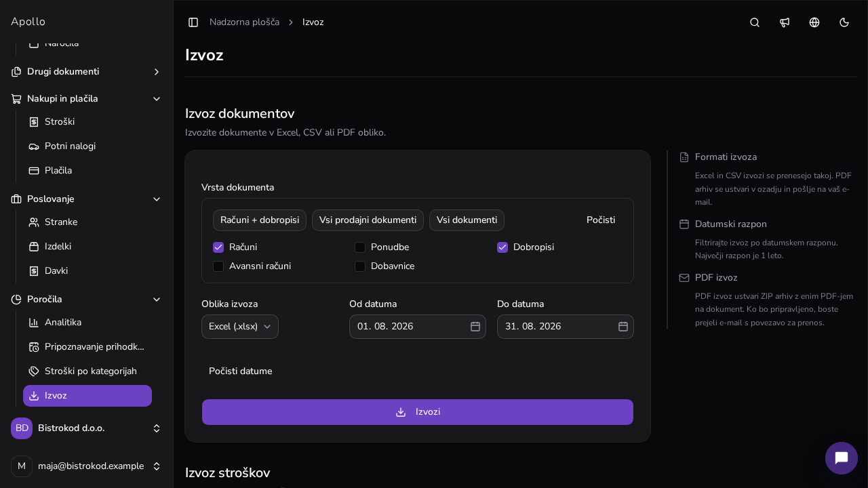868x488 pixels.
Task: Open Stroški po kategorijah report
Action: (87, 371)
